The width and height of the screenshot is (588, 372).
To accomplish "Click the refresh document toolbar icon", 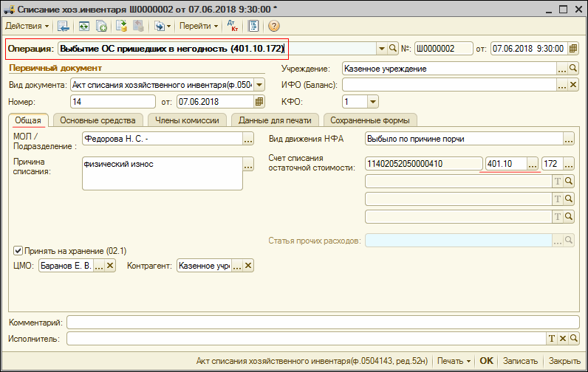I will pyautogui.click(x=83, y=27).
